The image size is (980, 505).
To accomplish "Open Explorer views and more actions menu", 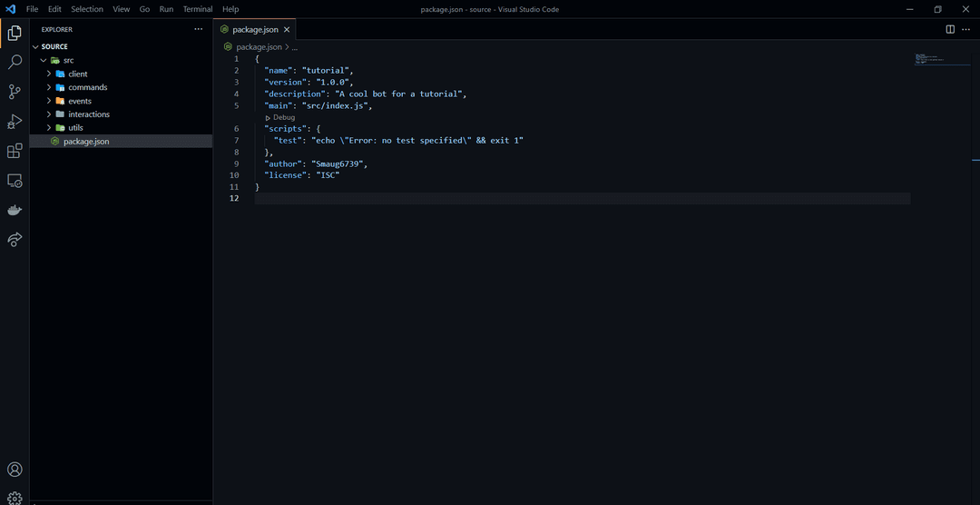I will click(198, 29).
